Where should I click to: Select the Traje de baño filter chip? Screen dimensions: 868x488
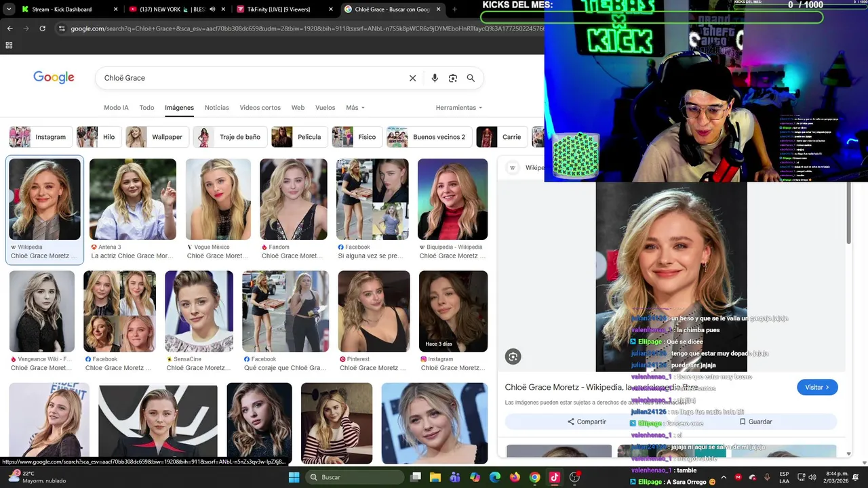coord(230,137)
